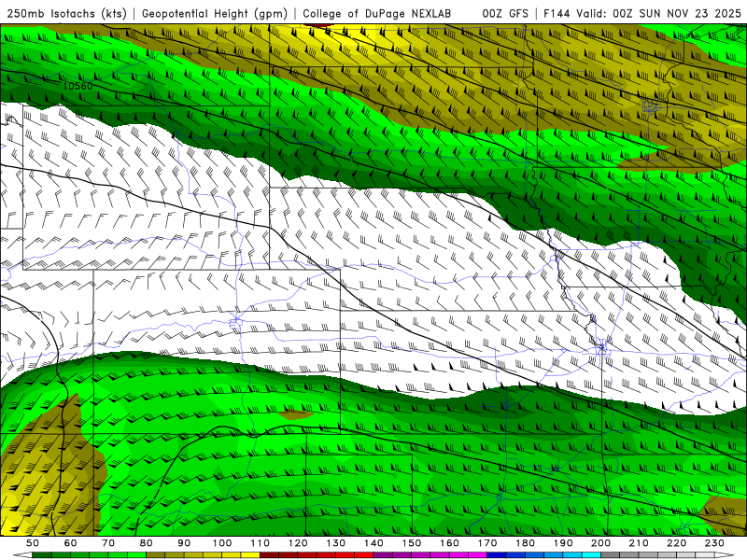Select the 160 kt legend label

click(x=449, y=543)
